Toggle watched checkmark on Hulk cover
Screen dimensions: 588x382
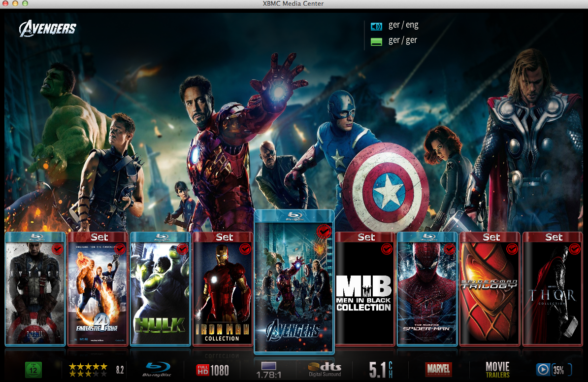(x=182, y=249)
